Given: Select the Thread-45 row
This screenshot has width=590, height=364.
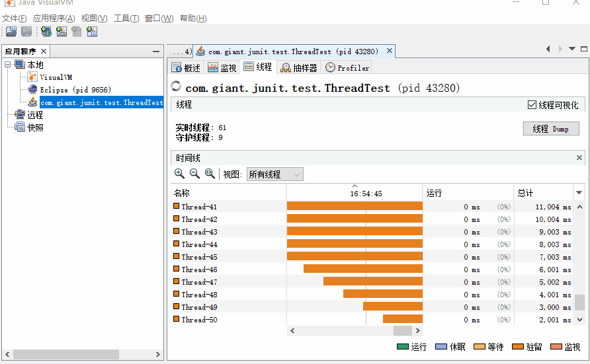Looking at the screenshot, I should (x=372, y=257).
